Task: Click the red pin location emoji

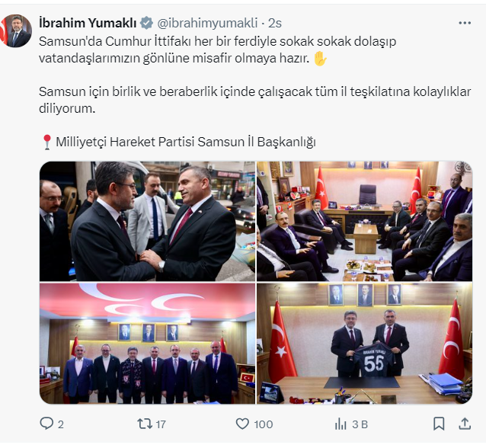Action: tap(46, 142)
